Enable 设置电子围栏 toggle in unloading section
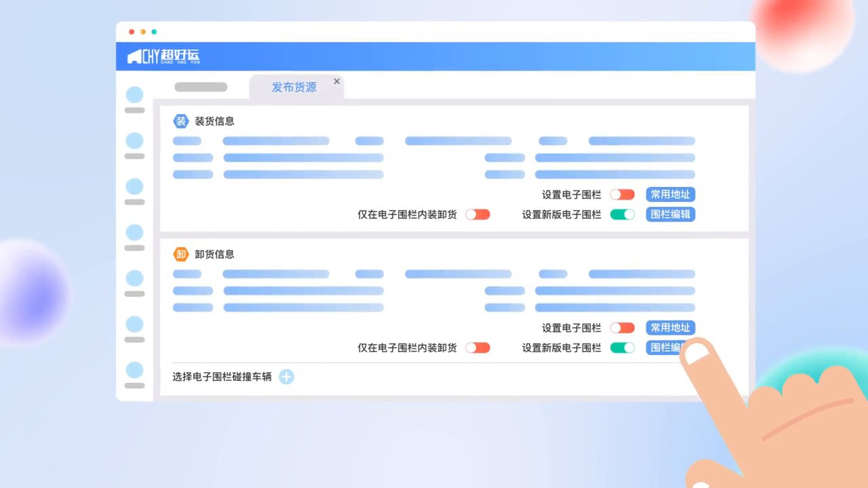The height and width of the screenshot is (488, 868). [x=622, y=328]
